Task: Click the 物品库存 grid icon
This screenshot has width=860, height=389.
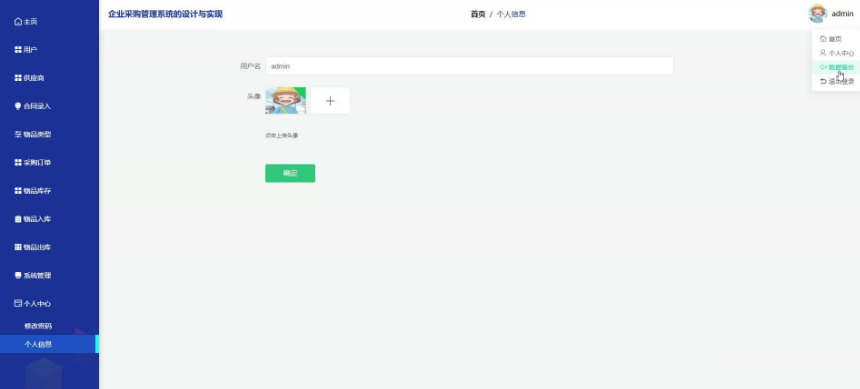Action: pyautogui.click(x=18, y=191)
